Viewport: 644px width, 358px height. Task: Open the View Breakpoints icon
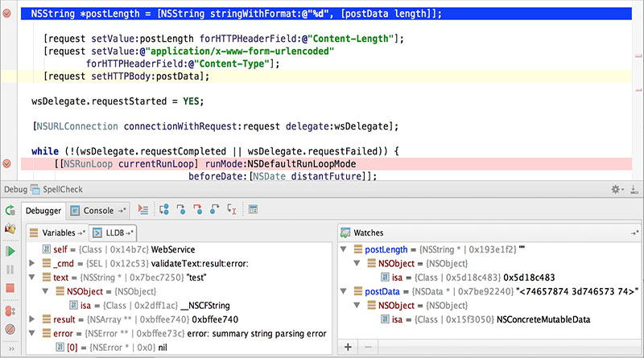10,311
